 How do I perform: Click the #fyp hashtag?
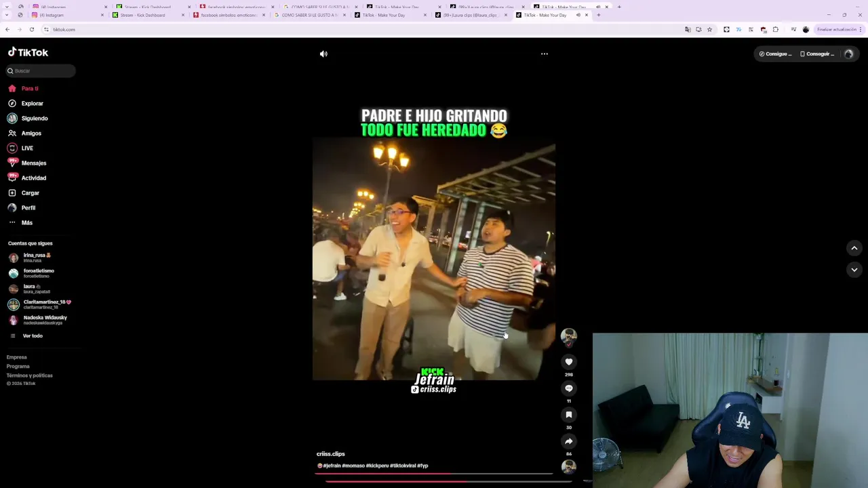point(422,466)
